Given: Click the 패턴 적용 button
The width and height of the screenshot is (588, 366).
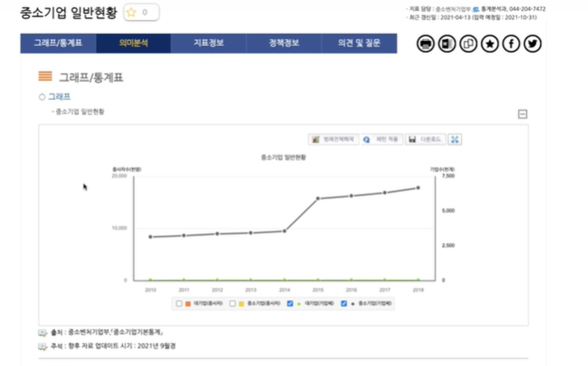Looking at the screenshot, I should pos(382,139).
